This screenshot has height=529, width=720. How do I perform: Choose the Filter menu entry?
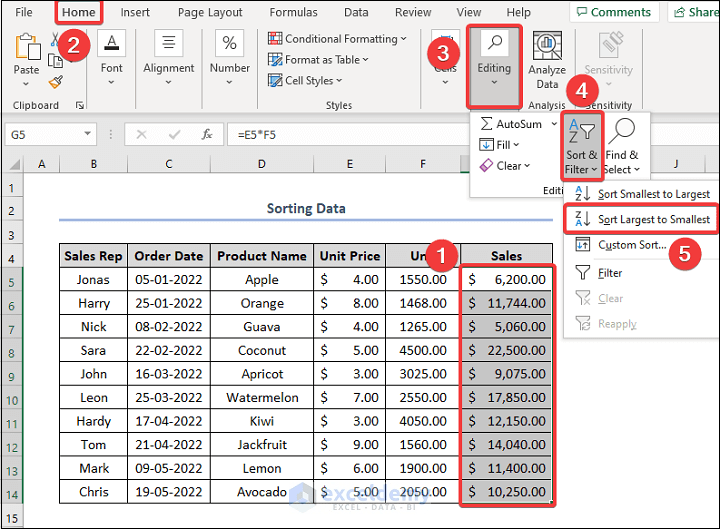click(641, 273)
